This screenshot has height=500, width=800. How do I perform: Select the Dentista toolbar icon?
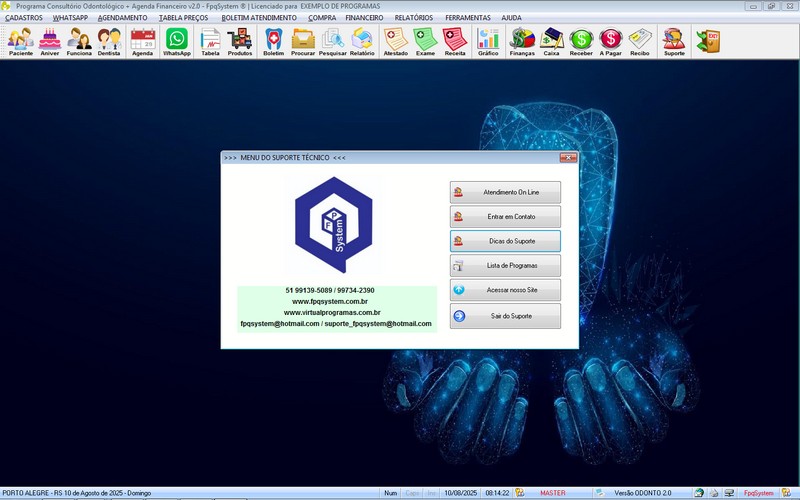(x=109, y=41)
